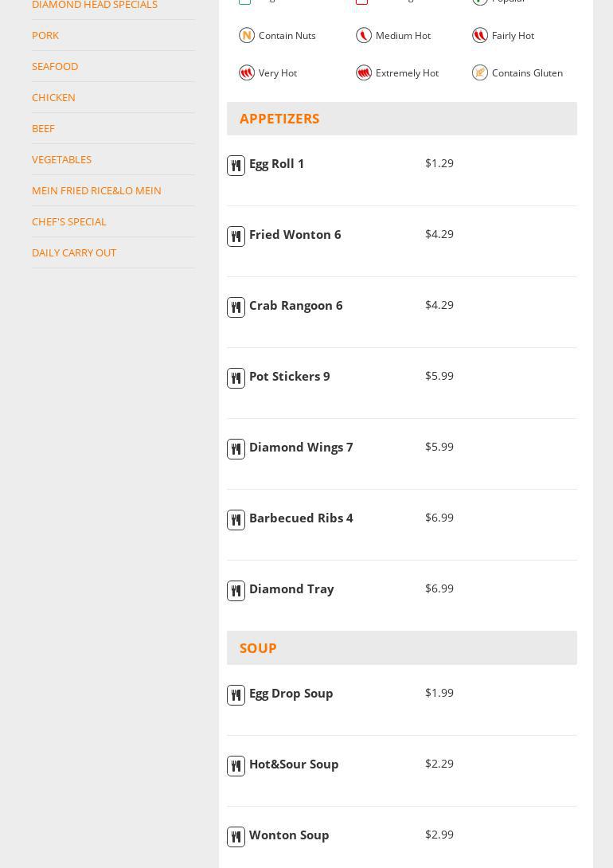Click the utensils icon beside Diamond Wings 7
The width and height of the screenshot is (613, 868).
[x=236, y=449]
